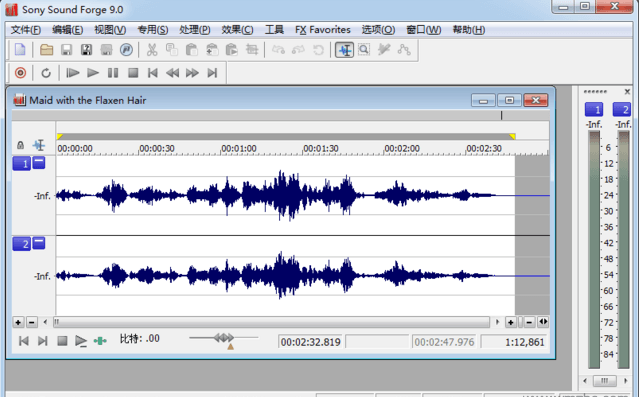The height and width of the screenshot is (397, 639).
Task: Click the Paste to New icon
Action: pos(231,50)
